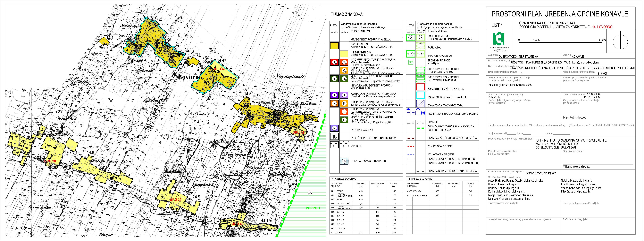Click the dark brown dashed coastal boundary sample
644x241 pixels.
[x=411, y=138]
